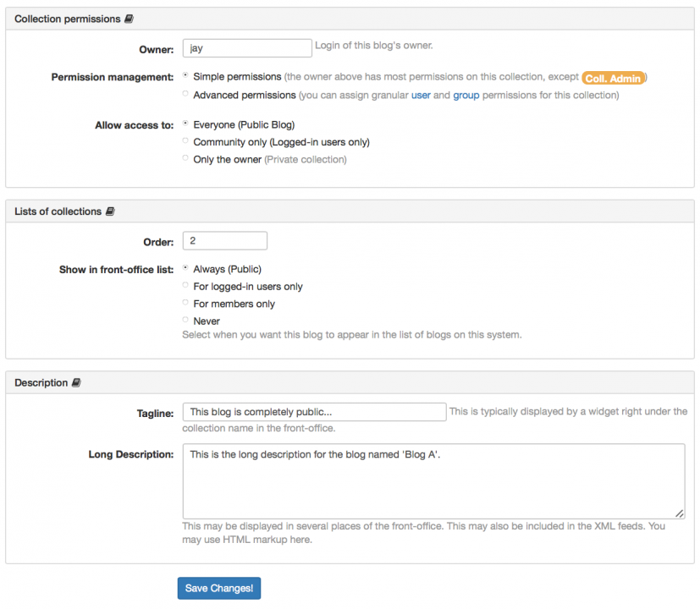Click the Owner label
Viewport: 700px width, 609px height.
coord(157,50)
